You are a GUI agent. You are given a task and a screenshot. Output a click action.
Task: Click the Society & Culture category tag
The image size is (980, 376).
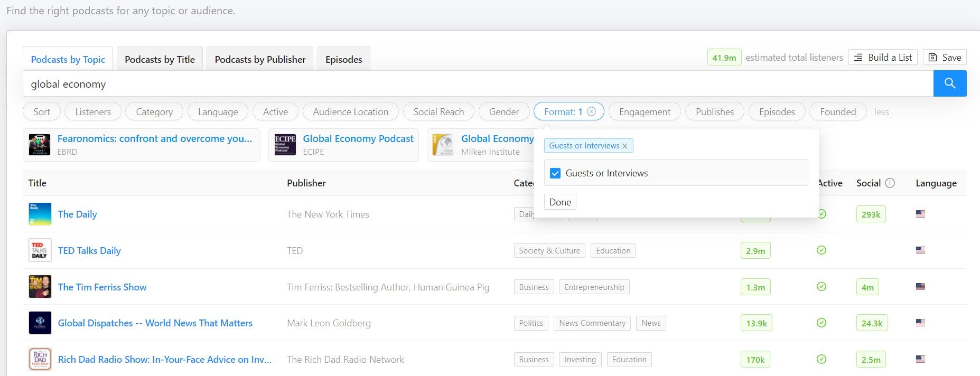coord(549,250)
